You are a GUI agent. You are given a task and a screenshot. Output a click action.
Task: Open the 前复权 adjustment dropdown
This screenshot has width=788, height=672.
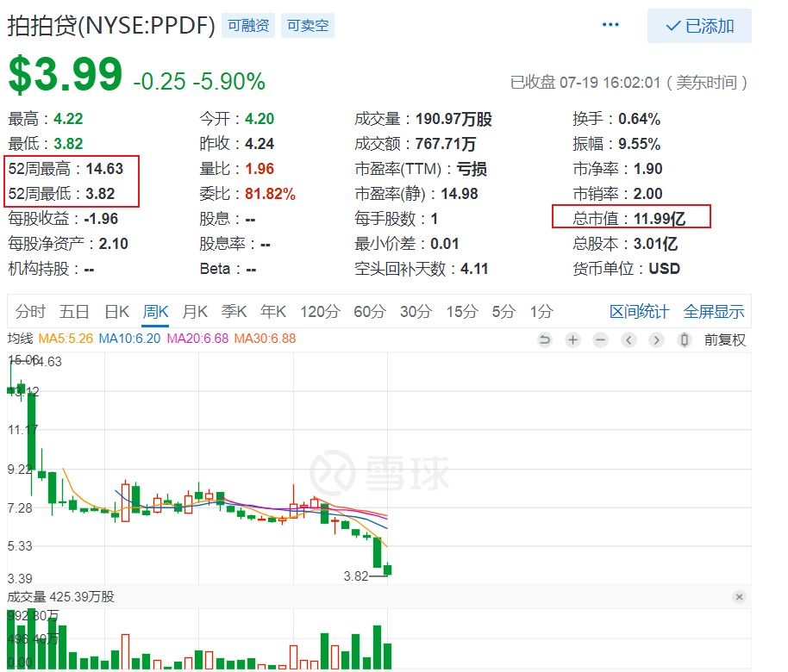pyautogui.click(x=725, y=340)
